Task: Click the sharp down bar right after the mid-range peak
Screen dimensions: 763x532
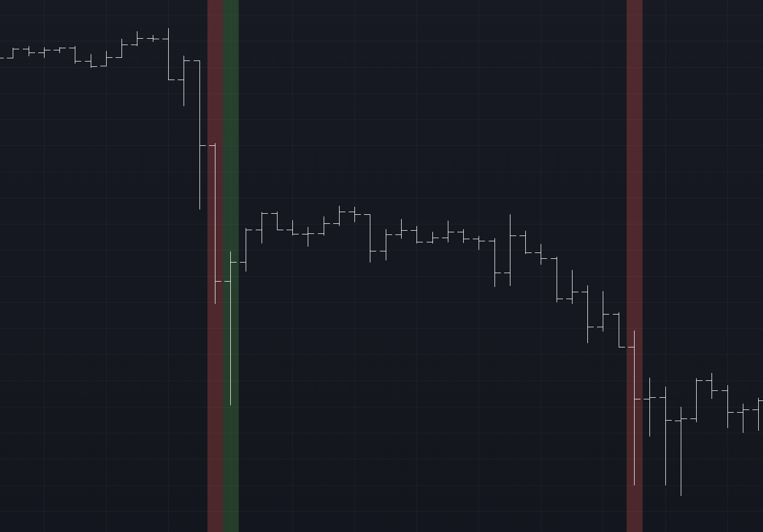Action: pos(370,239)
